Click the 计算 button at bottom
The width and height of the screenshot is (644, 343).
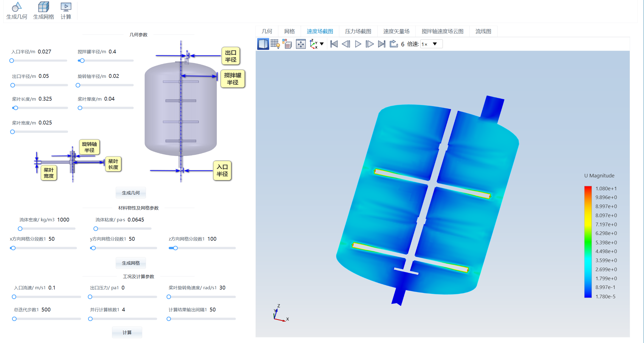point(127,332)
